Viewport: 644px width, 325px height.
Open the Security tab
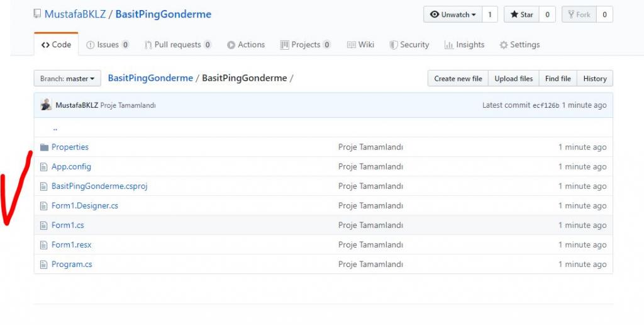(x=409, y=45)
